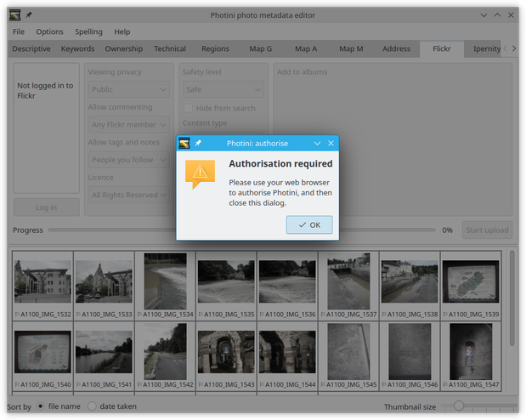Select stained glass thumbnail A1100_IMG_1547
Viewport: 526px width, 420px height.
471,356
